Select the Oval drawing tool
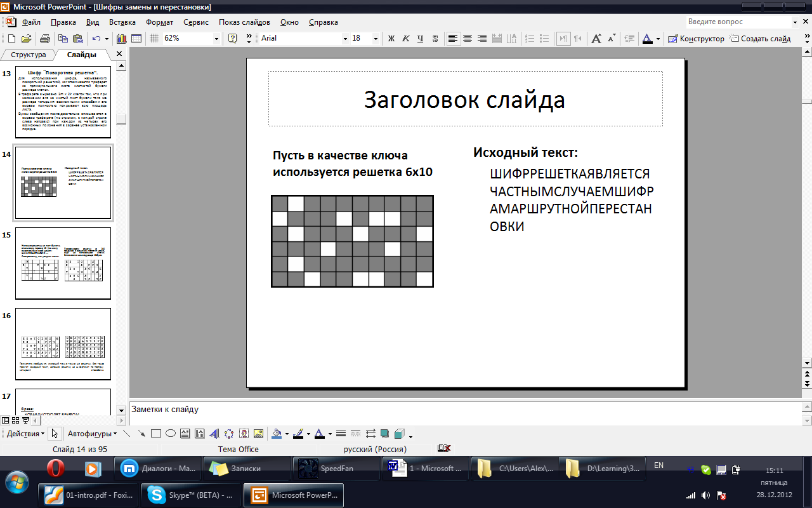Screen dimensions: 812x508 pyautogui.click(x=171, y=434)
